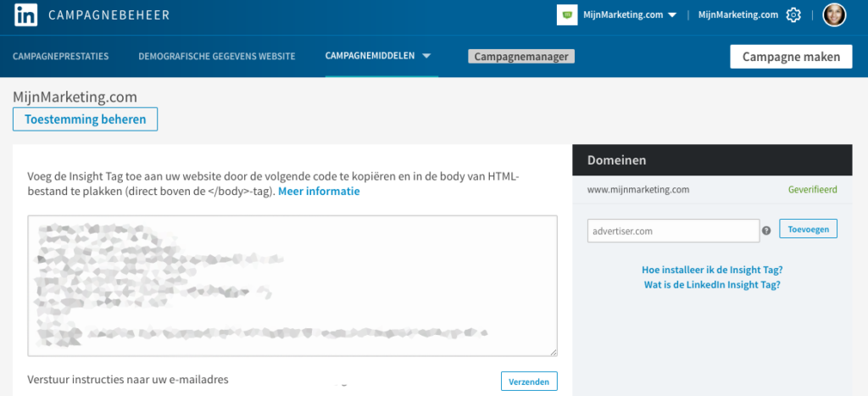Open the settings gear icon
Screen dimensions: 868x396
click(x=793, y=15)
